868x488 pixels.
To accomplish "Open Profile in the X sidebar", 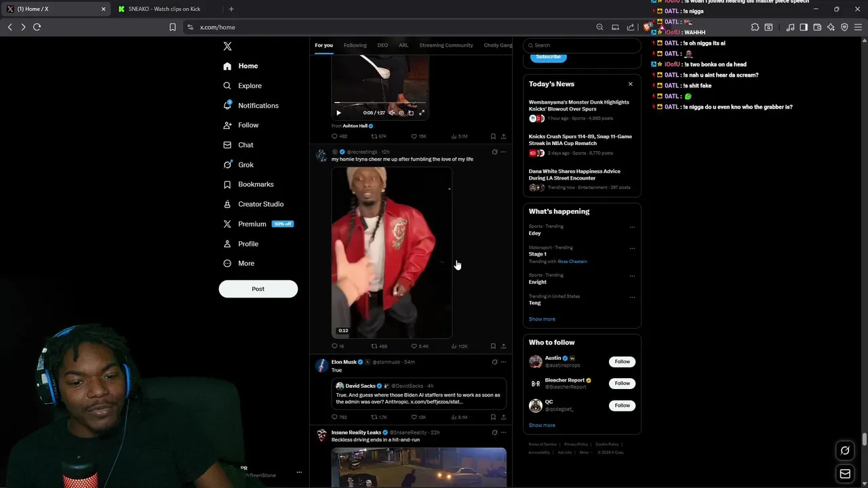I will coord(241,244).
